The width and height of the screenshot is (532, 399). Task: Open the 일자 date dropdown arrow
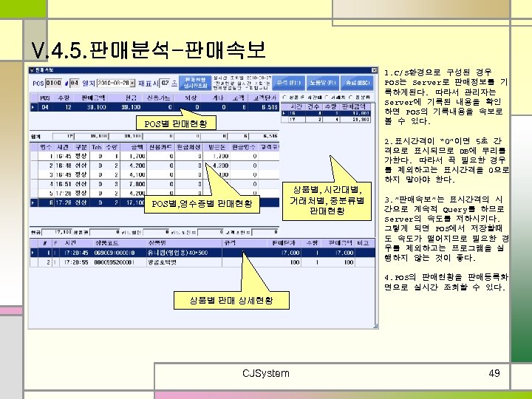click(132, 83)
